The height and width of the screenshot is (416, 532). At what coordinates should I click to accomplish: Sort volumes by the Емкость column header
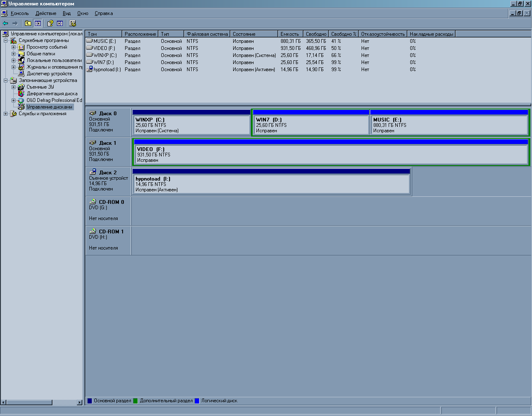point(290,34)
